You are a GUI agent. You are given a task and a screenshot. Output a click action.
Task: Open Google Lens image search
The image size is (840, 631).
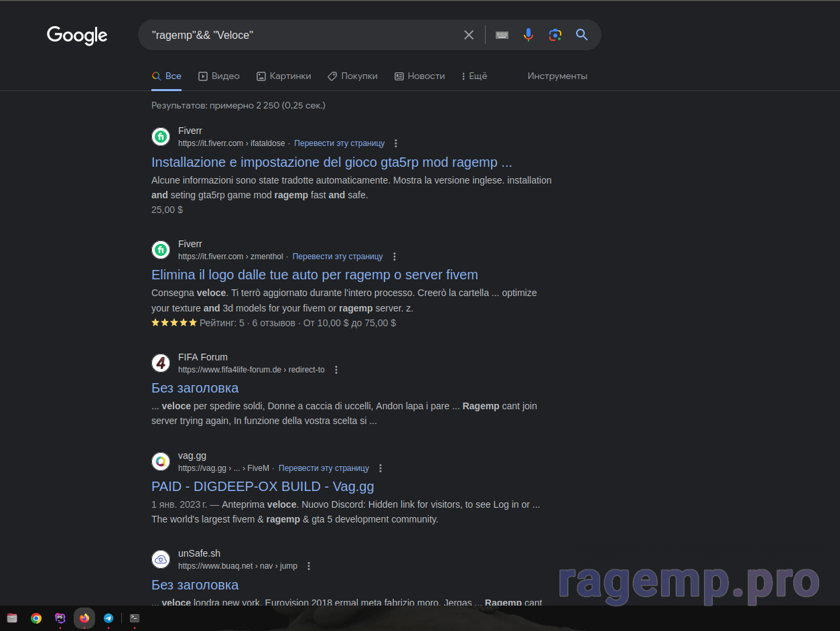pos(555,35)
